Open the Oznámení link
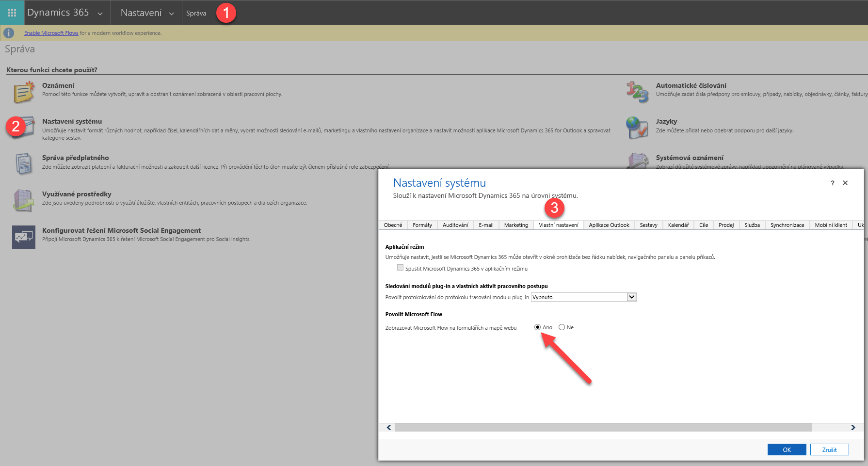This screenshot has width=868, height=466. point(58,85)
